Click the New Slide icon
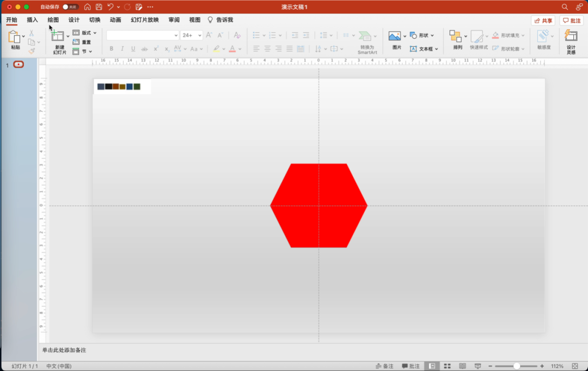 click(57, 36)
